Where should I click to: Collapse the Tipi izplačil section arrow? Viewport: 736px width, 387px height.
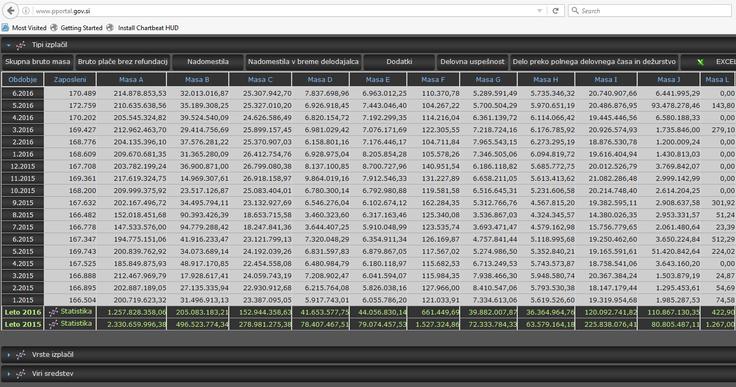8,45
